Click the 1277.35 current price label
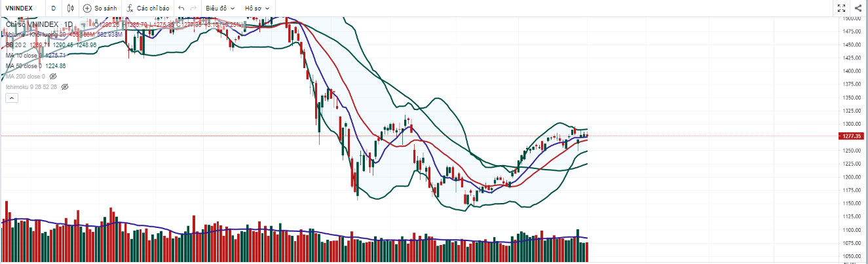The width and height of the screenshot is (868, 264). (852, 136)
